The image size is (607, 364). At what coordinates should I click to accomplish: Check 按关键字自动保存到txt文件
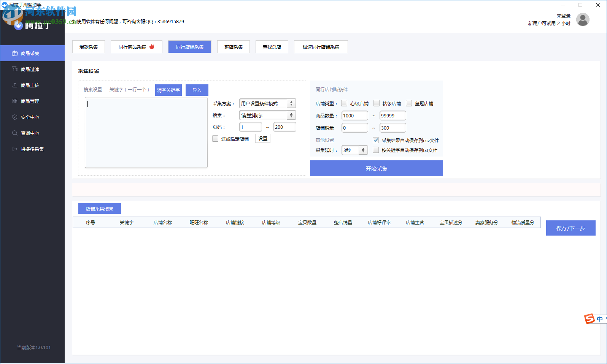[376, 150]
